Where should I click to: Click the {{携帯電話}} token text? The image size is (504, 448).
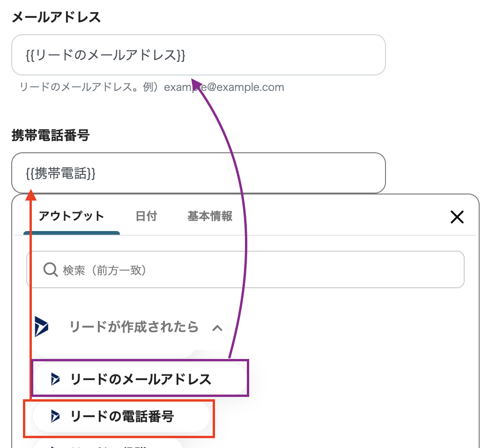(x=61, y=173)
